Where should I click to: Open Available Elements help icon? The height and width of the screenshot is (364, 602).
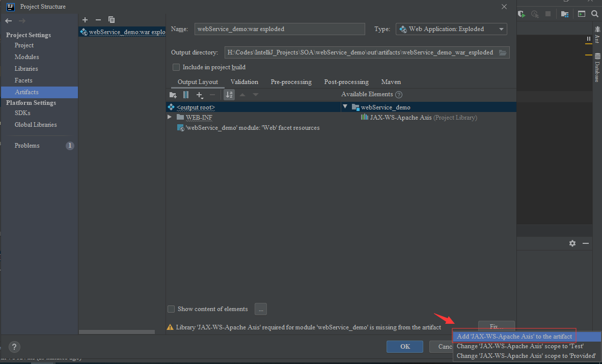(399, 95)
